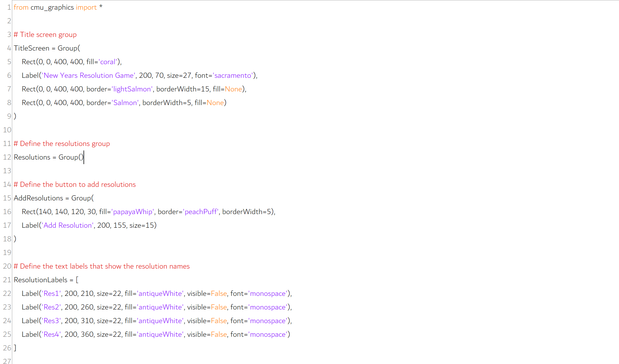Click 'visible=False' in the Res3 label line
The height and width of the screenshot is (364, 619).
pyautogui.click(x=207, y=321)
